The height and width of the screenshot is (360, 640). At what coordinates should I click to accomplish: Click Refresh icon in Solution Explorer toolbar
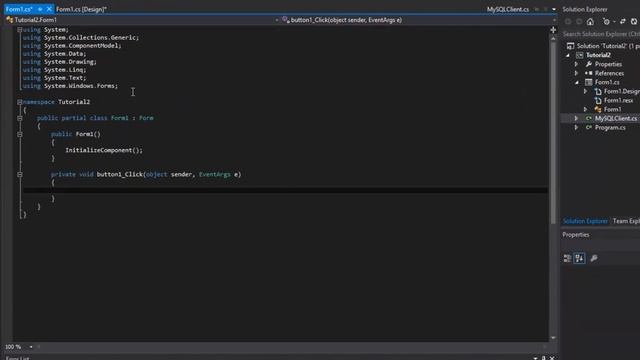(634, 22)
